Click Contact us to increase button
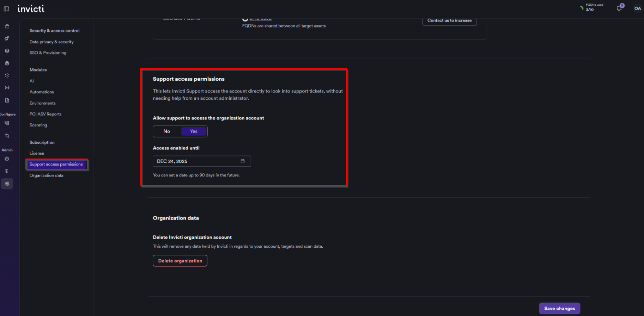 (x=449, y=20)
